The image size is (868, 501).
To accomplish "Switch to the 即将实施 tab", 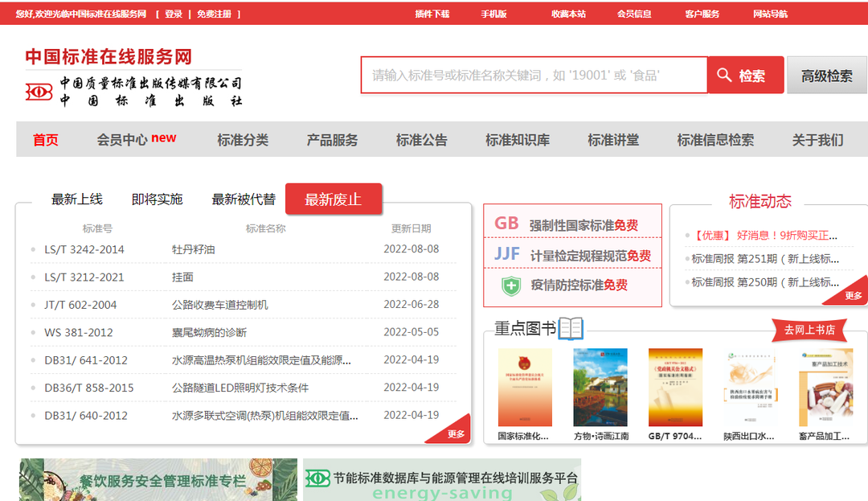I will (156, 199).
